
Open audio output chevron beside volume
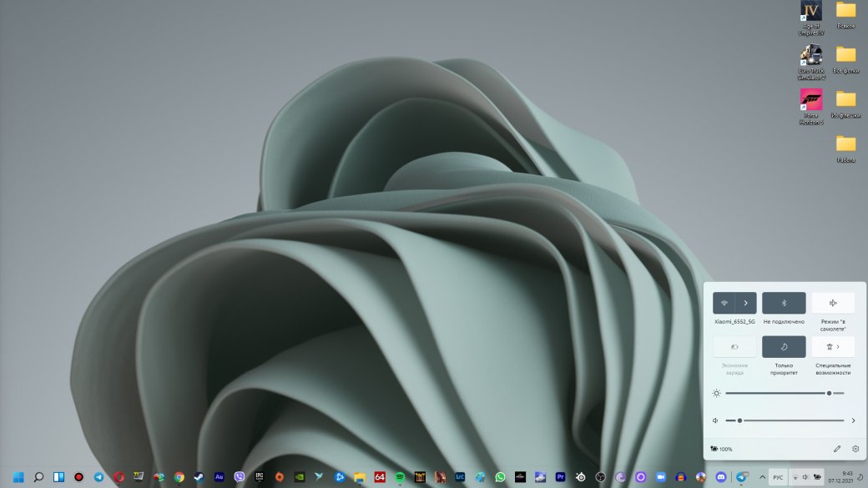(853, 420)
